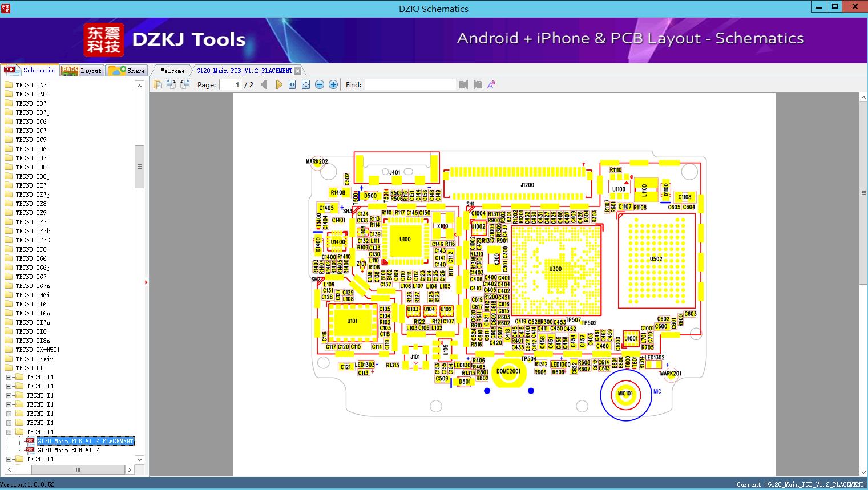This screenshot has height=490, width=868.
Task: Click the page number input field
Action: [231, 84]
